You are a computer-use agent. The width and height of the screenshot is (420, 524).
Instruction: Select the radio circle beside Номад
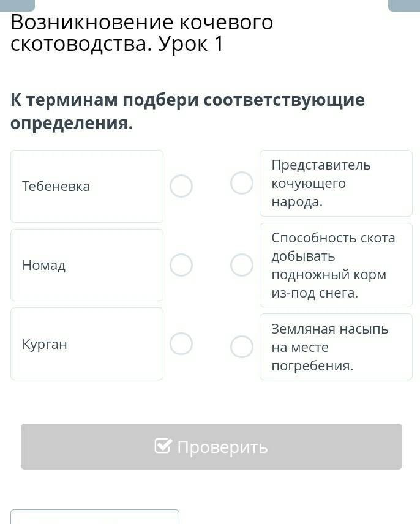pos(181,265)
